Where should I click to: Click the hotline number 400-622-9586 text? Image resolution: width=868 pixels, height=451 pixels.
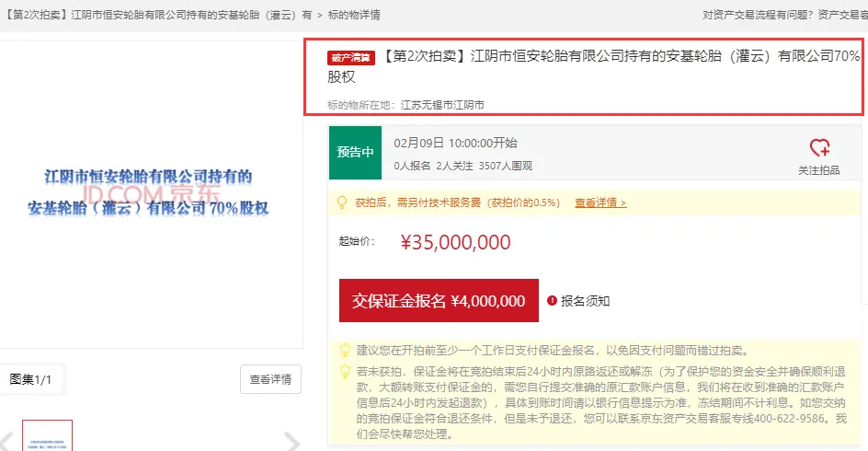click(x=790, y=418)
